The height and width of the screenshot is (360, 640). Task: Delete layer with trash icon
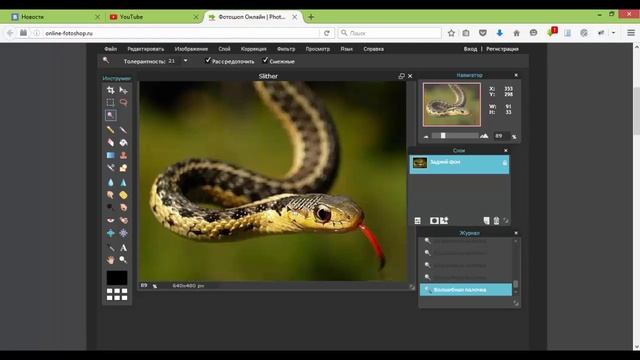[496, 221]
